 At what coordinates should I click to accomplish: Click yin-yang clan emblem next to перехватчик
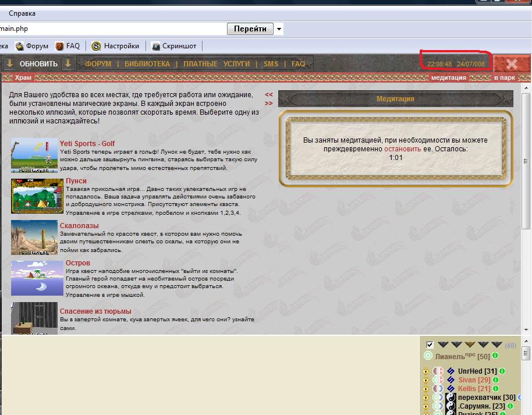click(451, 398)
